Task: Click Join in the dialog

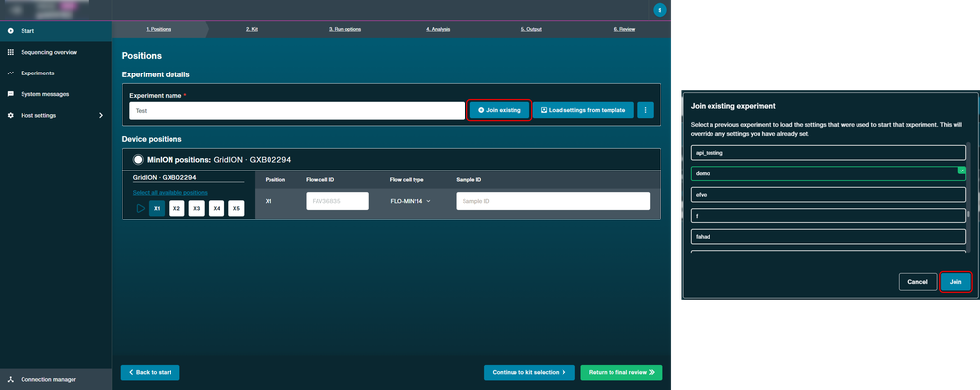Action: pos(955,282)
